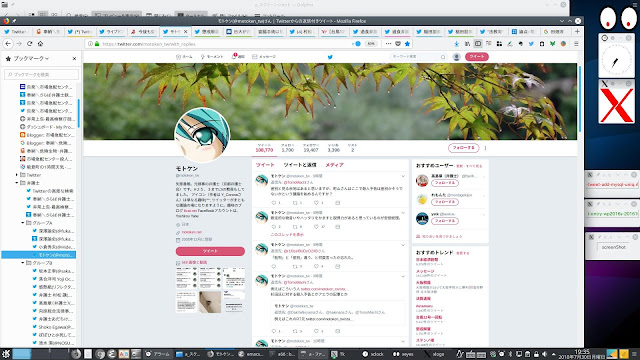Expand the Twitter bookmark folder
This screenshot has height=360, width=640.
[x=17, y=175]
